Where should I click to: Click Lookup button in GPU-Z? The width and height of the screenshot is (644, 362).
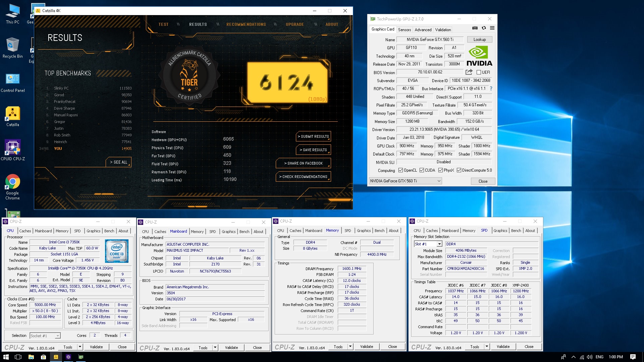479,40
